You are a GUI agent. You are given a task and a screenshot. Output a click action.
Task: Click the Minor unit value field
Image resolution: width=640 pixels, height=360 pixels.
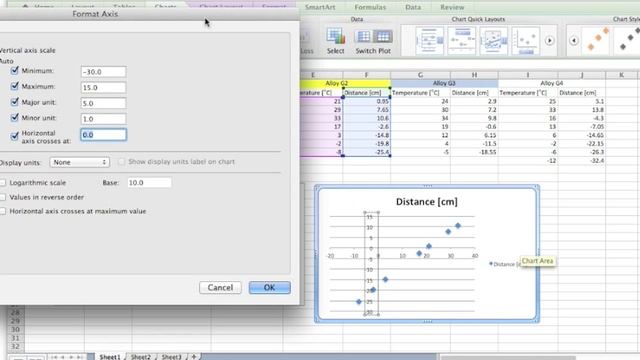pyautogui.click(x=103, y=119)
